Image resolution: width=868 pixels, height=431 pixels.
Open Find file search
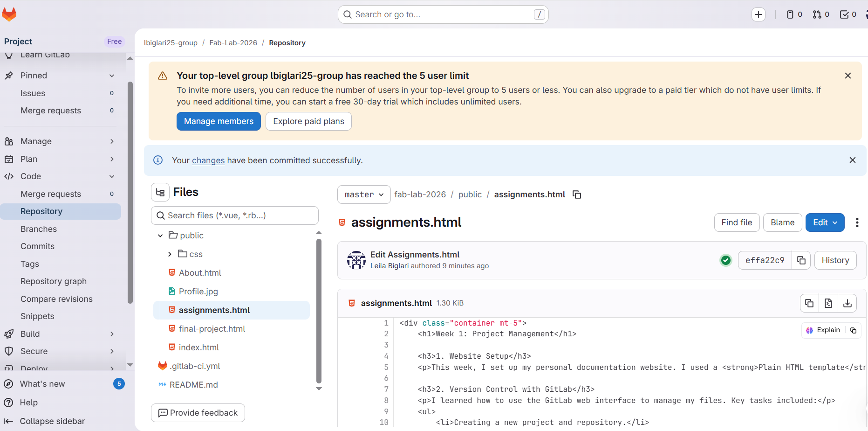(737, 222)
